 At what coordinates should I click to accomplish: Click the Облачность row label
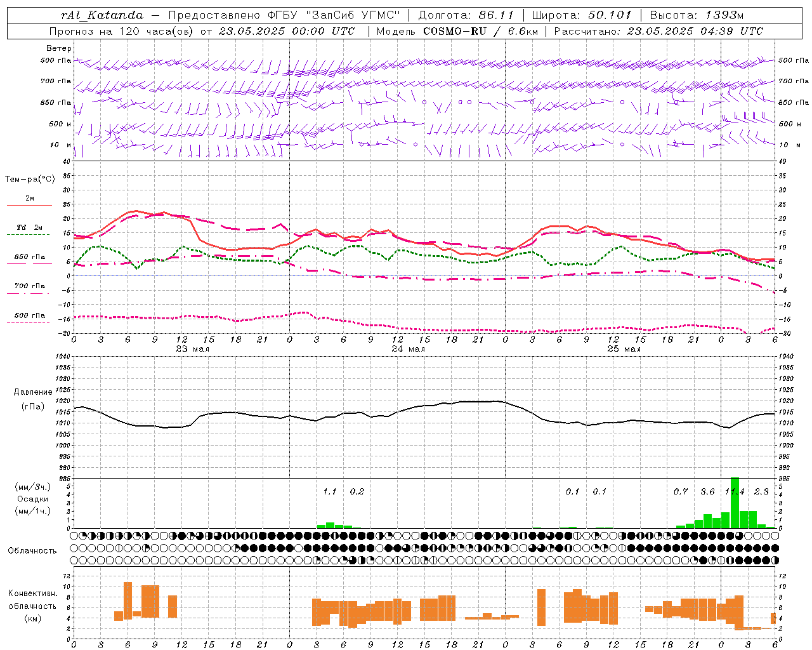(x=32, y=551)
